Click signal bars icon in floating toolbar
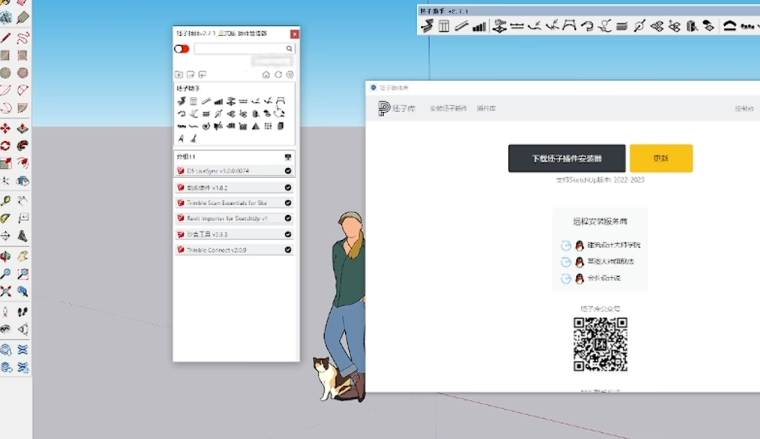Screen dimensions: 760x439 pyautogui.click(x=479, y=26)
